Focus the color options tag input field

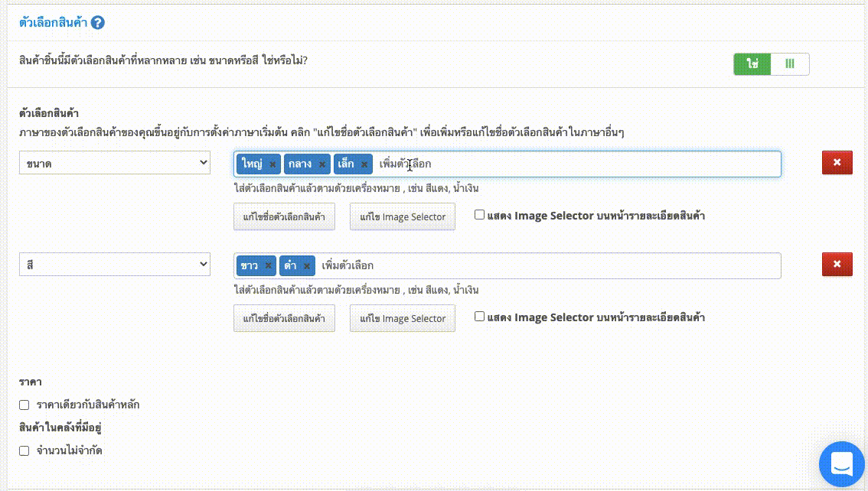pos(507,265)
